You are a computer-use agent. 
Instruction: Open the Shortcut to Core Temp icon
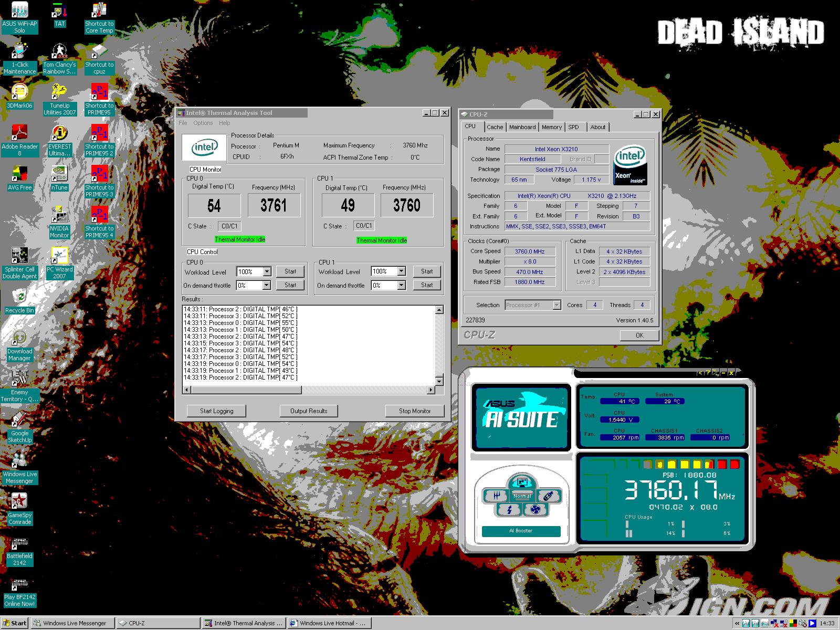[x=99, y=18]
